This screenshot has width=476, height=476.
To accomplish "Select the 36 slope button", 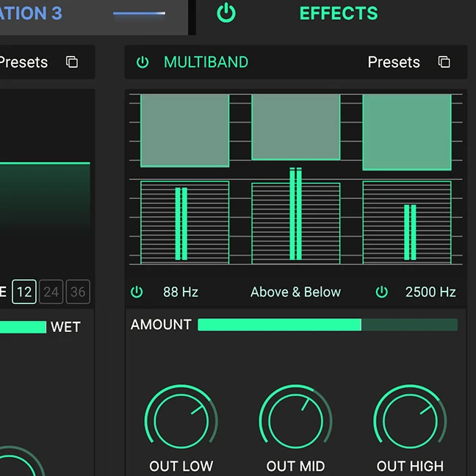I will click(78, 292).
